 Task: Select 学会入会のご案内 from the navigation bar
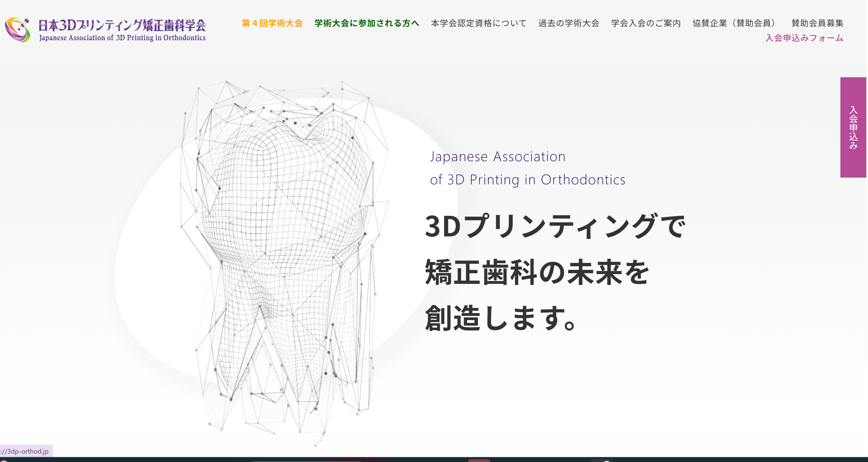(x=646, y=23)
